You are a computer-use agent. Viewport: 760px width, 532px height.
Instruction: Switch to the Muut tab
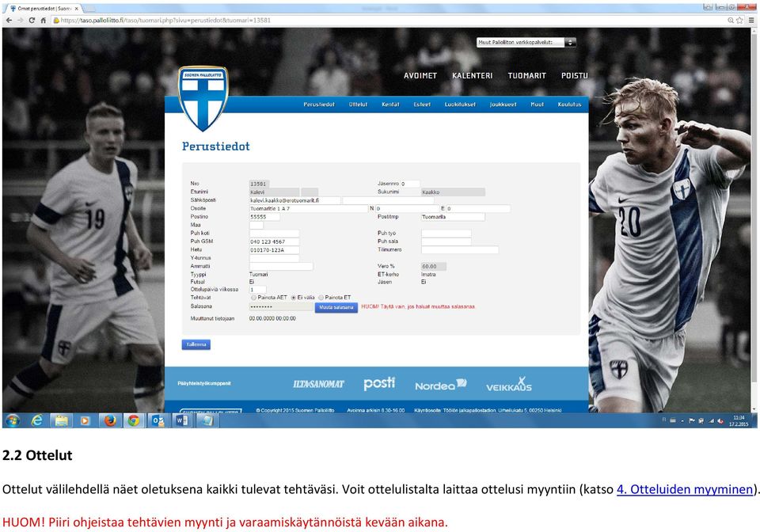click(x=537, y=104)
